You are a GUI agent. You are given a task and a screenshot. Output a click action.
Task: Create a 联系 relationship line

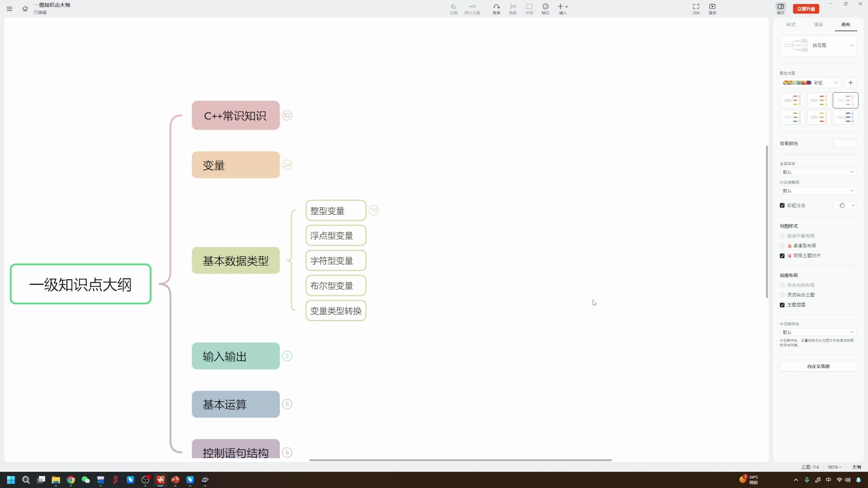click(x=496, y=9)
